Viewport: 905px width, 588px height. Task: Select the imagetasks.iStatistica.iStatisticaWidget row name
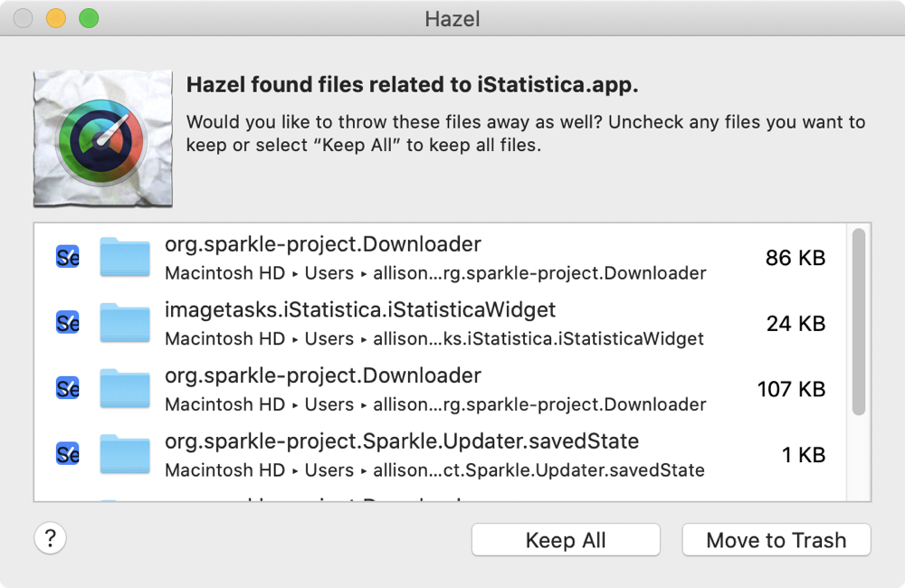coord(360,310)
